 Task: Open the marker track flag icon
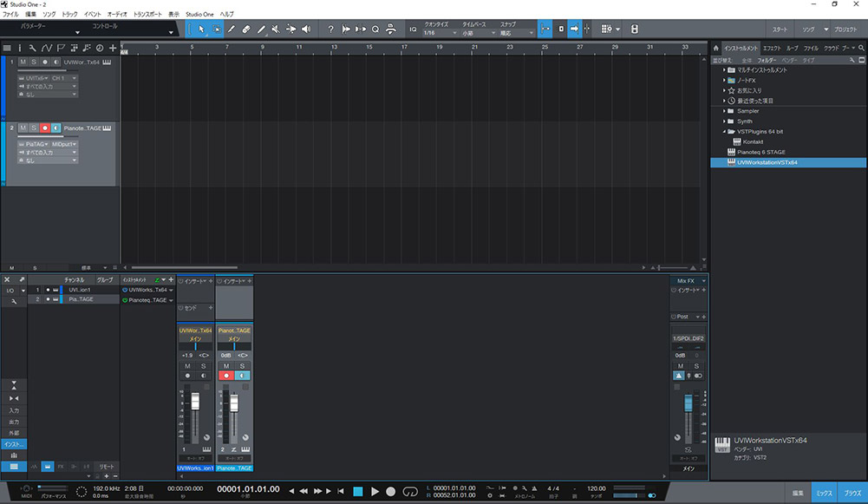pyautogui.click(x=61, y=49)
